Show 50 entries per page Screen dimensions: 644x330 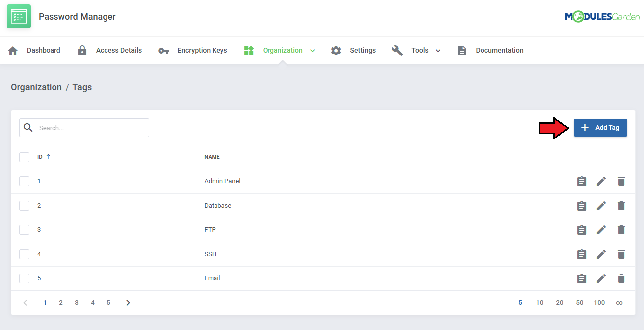click(580, 303)
